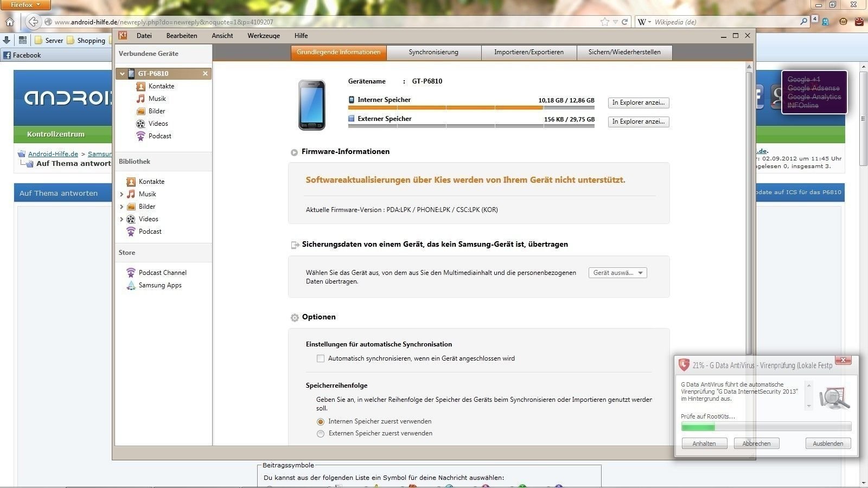Image resolution: width=868 pixels, height=488 pixels.
Task: Reload the page in Firefox
Action: pos(624,22)
